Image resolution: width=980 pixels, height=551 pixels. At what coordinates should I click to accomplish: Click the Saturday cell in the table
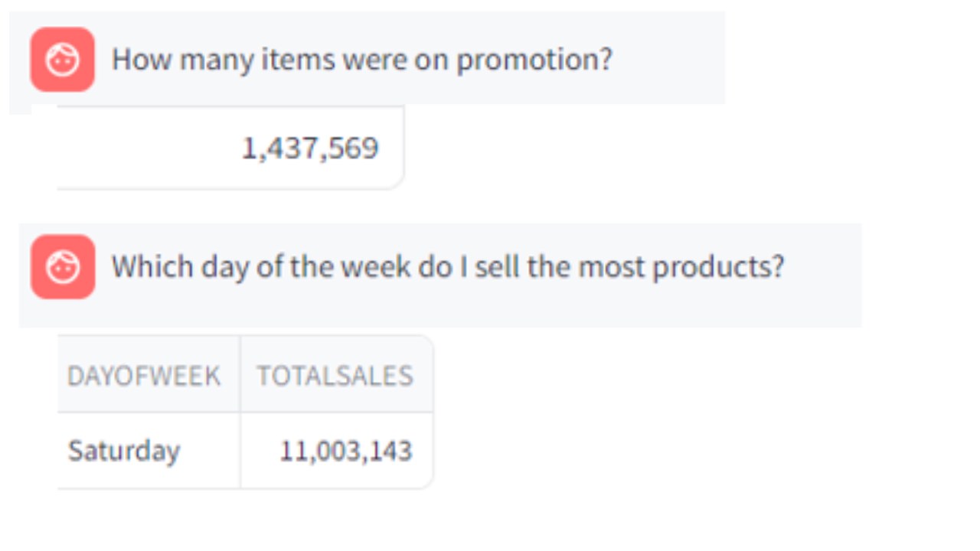point(124,451)
